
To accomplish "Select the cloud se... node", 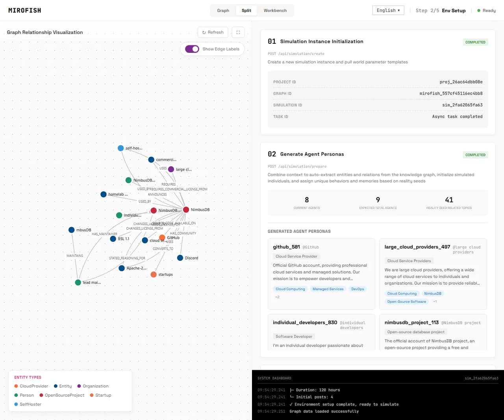I will pyautogui.click(x=145, y=240).
